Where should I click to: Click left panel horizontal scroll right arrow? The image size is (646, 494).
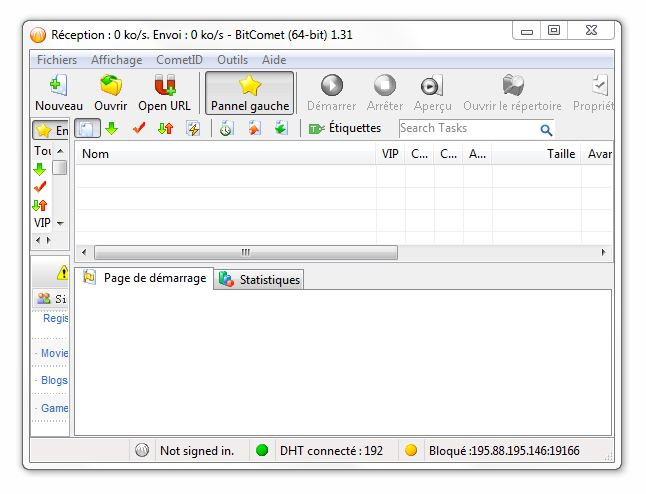[49, 240]
